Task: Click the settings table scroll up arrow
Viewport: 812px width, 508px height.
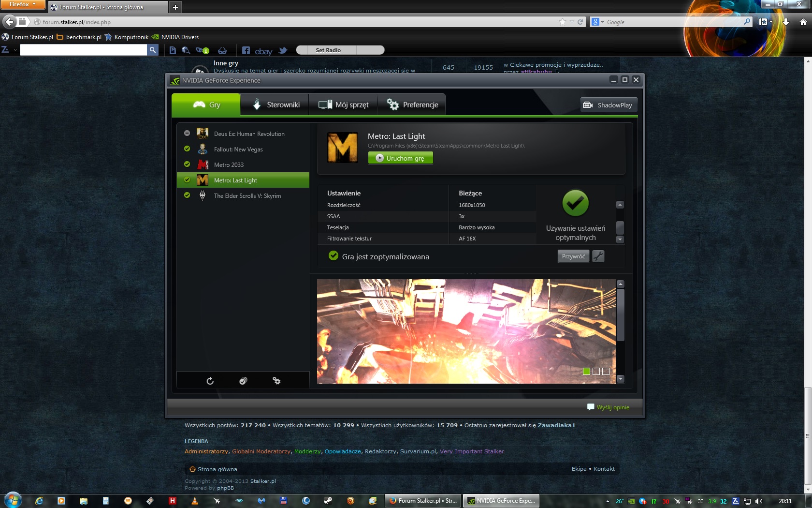Action: pyautogui.click(x=620, y=205)
